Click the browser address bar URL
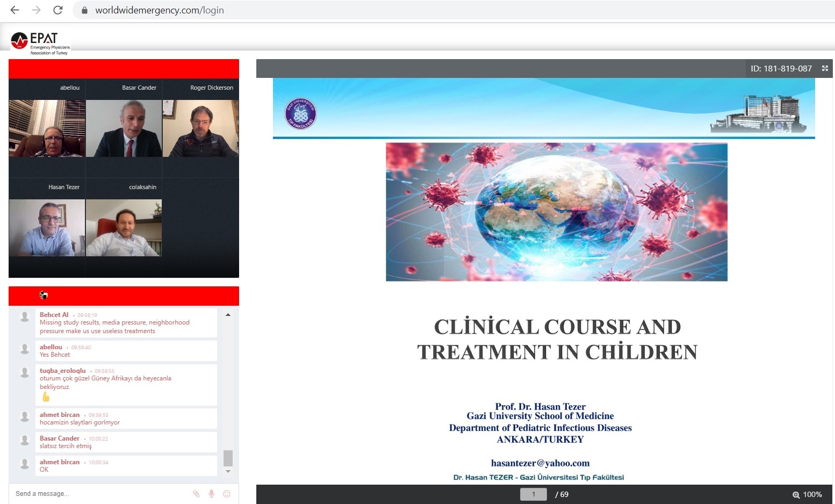Screen dimensions: 835x504 160,10
